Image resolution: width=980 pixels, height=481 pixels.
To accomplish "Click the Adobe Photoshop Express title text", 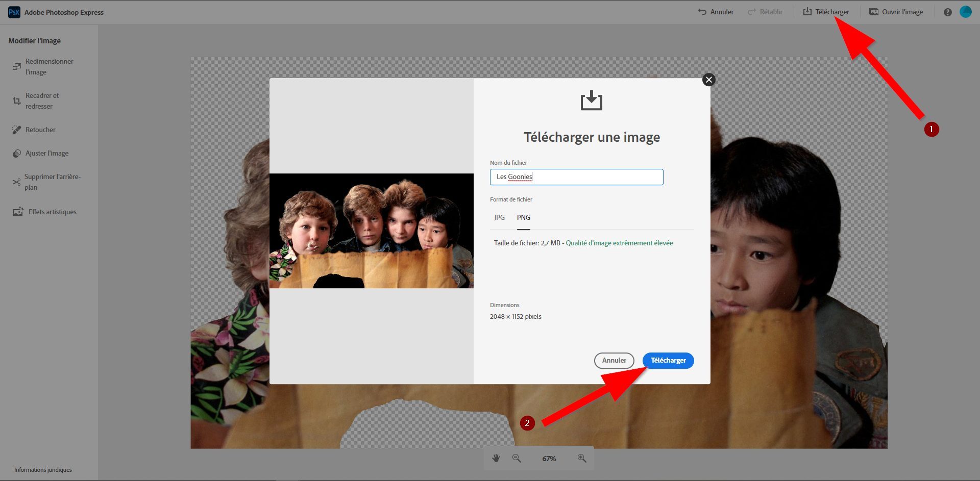I will [x=64, y=12].
